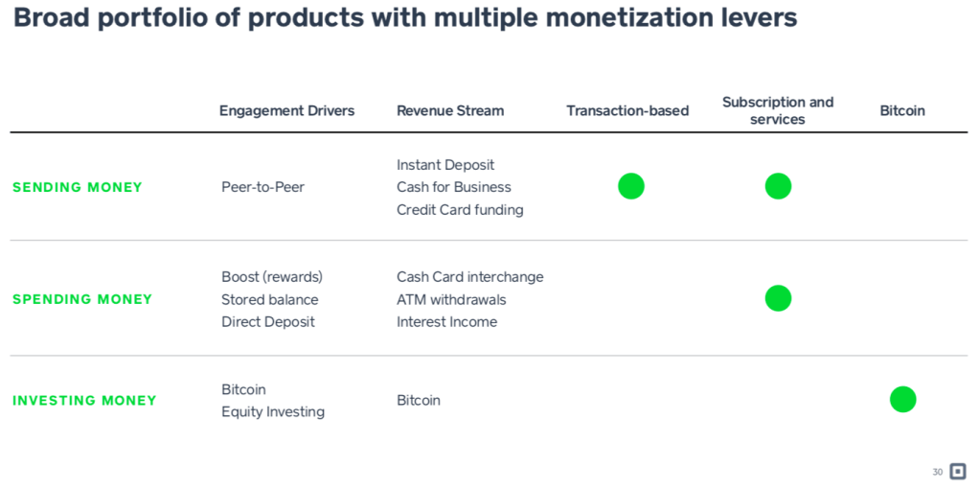Click the Sending Money subscription and services dot
Viewport: 980px width, 490px height.
coord(778,186)
